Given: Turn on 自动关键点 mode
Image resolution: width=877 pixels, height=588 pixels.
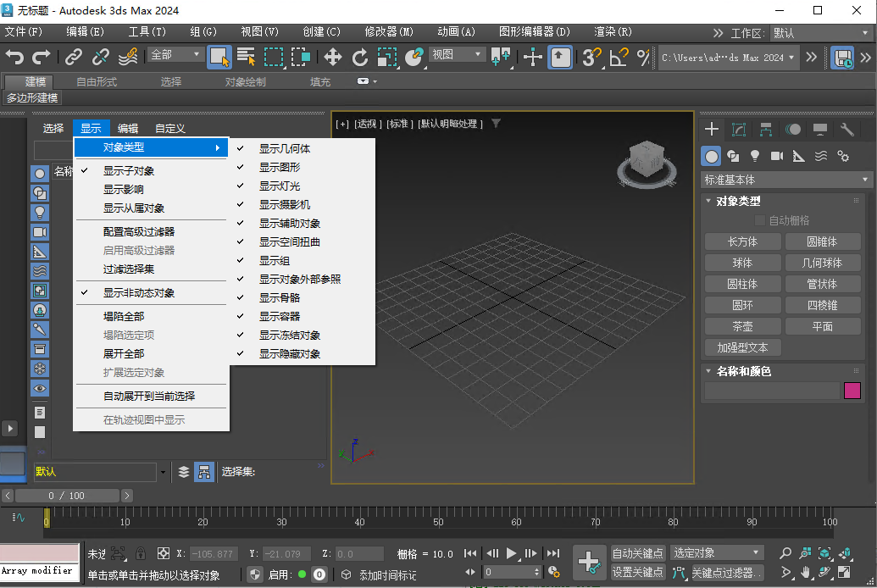Looking at the screenshot, I should point(638,552).
